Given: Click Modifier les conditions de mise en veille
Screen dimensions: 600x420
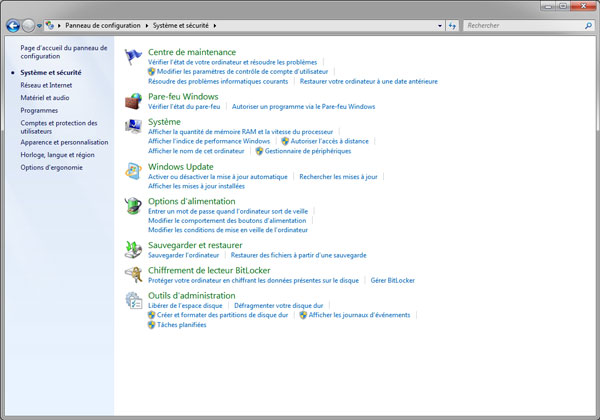Looking at the screenshot, I should point(228,230).
